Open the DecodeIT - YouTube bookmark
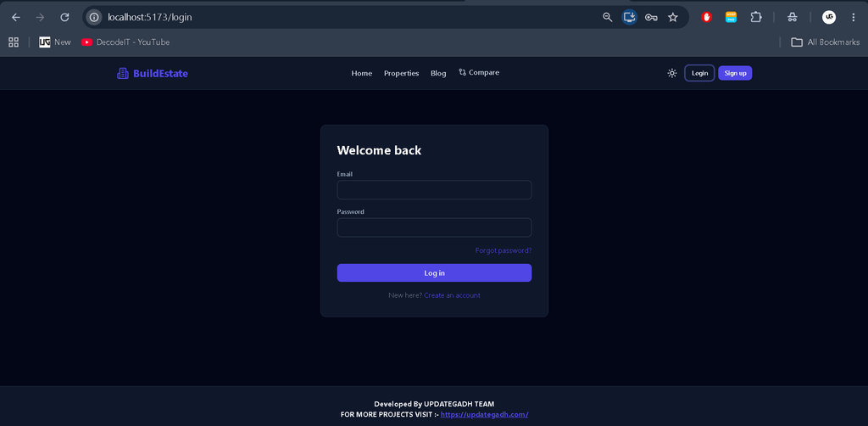This screenshot has width=868, height=426. (125, 42)
